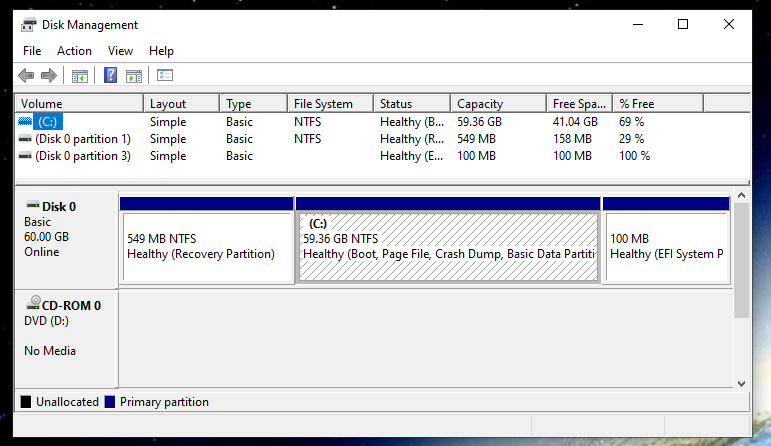771x446 pixels.
Task: Sort by the Volume column header
Action: pyautogui.click(x=80, y=104)
